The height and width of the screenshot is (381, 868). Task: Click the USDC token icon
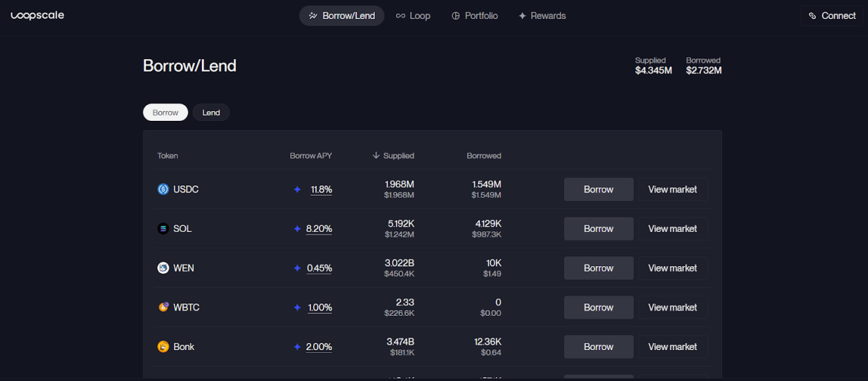pos(163,189)
